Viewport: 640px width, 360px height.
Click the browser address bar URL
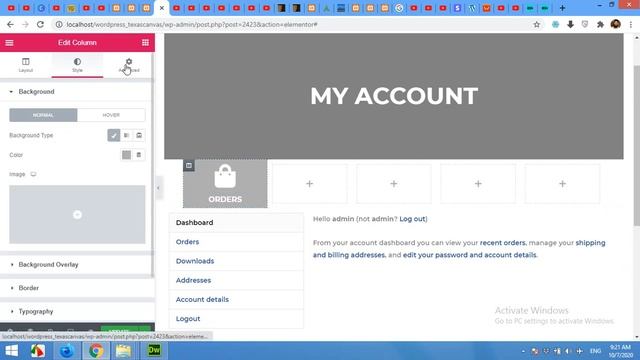coord(192,24)
